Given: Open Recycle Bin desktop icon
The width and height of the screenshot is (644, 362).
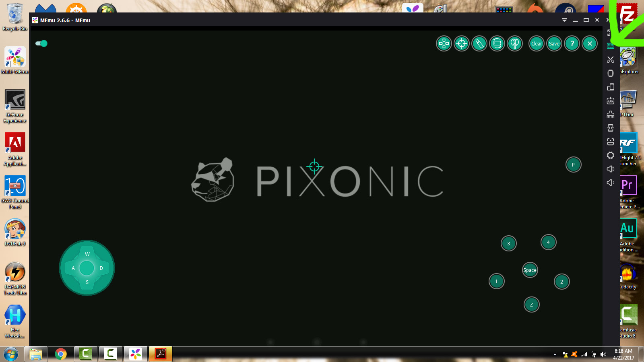Looking at the screenshot, I should [x=15, y=17].
